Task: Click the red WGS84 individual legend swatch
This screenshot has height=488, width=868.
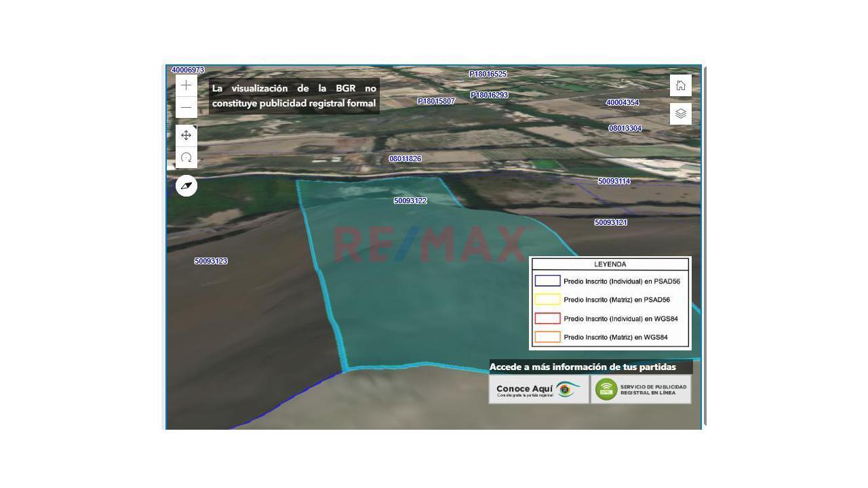Action: coord(548,319)
